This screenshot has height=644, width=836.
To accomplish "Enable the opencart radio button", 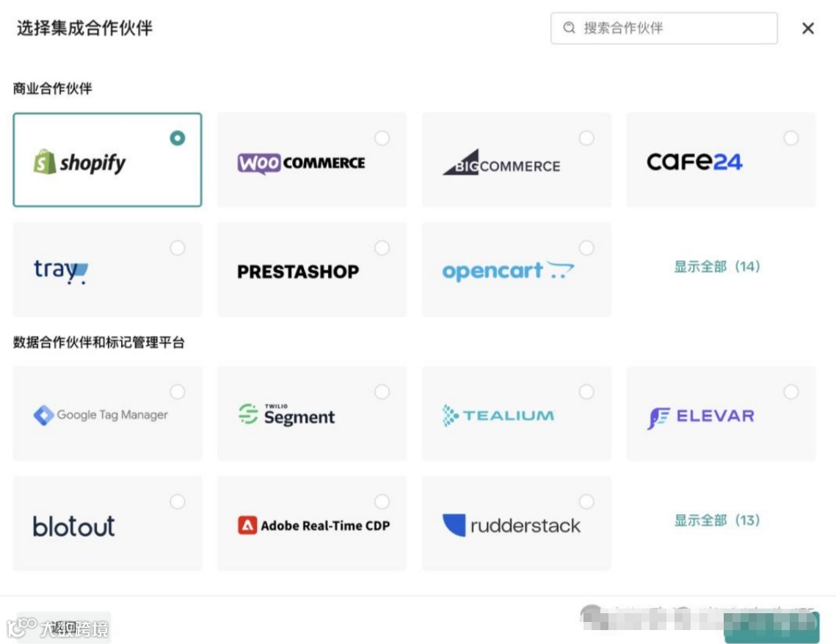I will (586, 248).
